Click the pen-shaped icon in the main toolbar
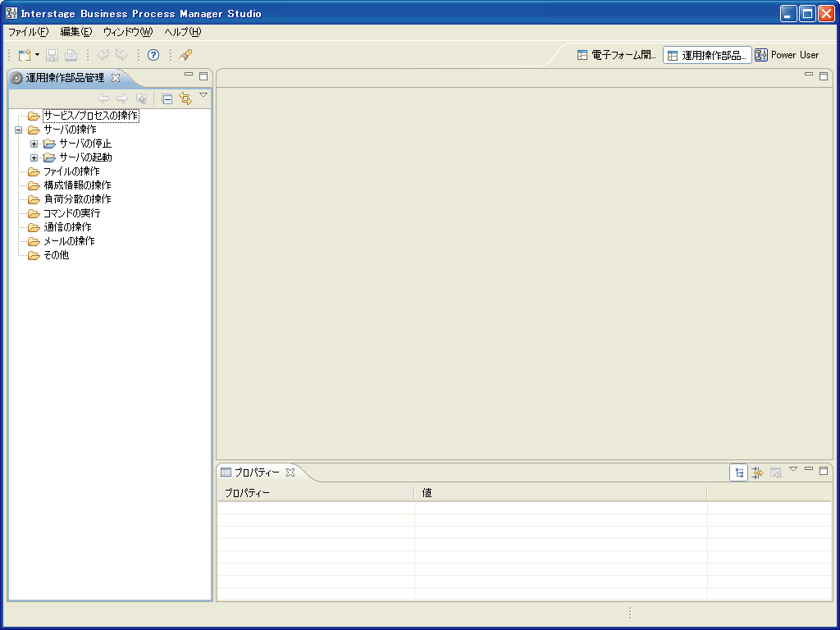 [185, 55]
